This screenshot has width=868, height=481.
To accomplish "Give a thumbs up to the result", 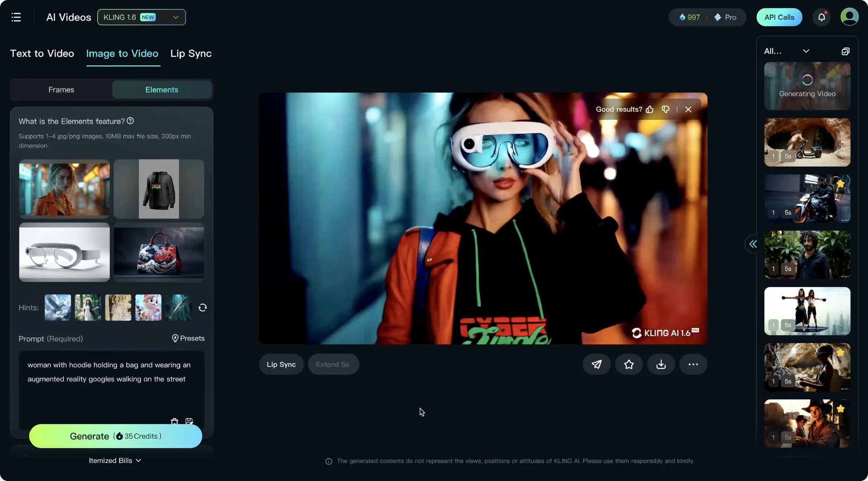I will (650, 109).
